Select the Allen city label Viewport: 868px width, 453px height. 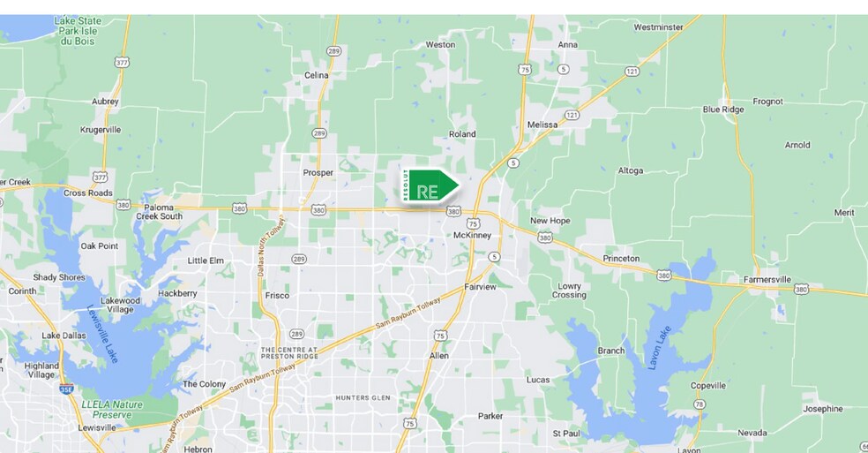click(x=439, y=355)
